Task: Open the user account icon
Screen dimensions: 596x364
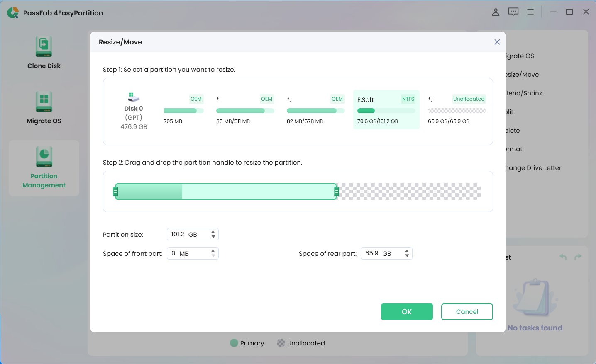Action: [496, 12]
